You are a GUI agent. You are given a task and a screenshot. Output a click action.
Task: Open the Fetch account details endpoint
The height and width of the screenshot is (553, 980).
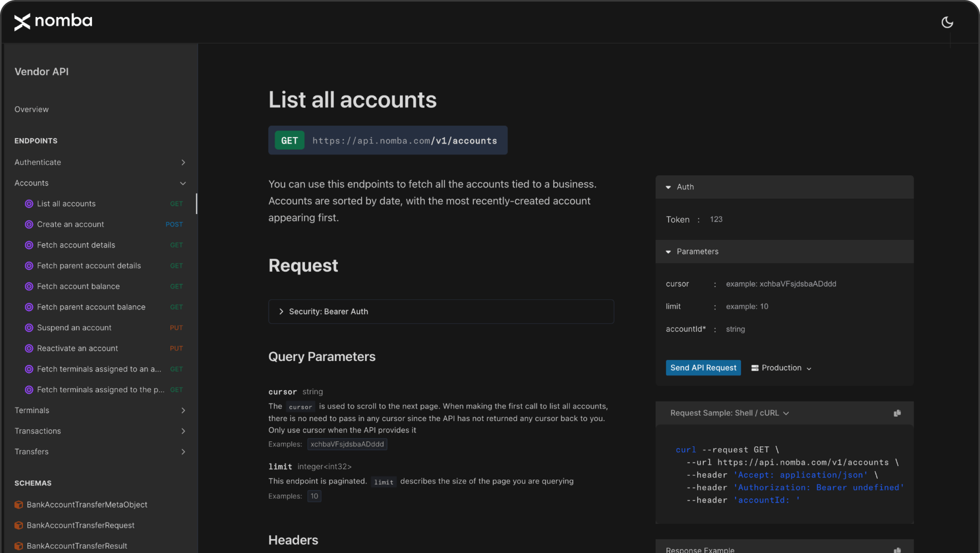coord(76,245)
